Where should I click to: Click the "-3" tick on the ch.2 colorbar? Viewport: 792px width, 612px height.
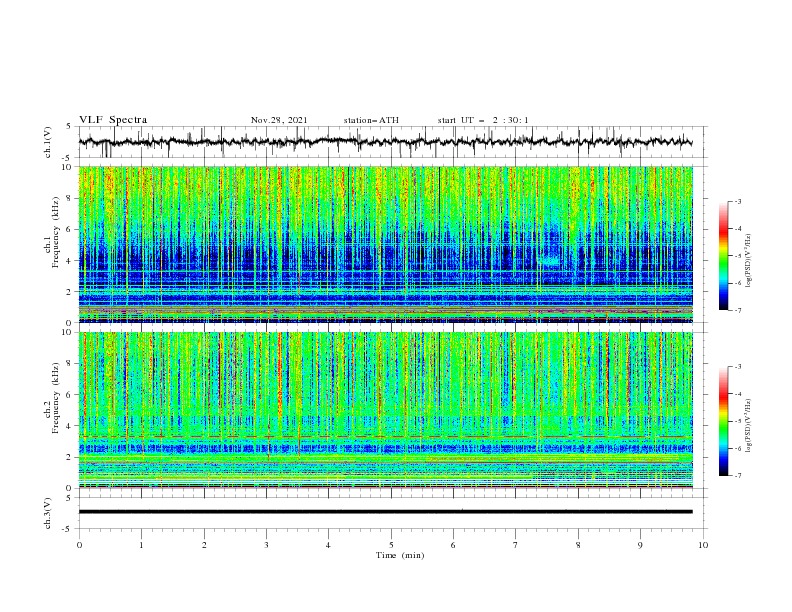click(x=737, y=367)
